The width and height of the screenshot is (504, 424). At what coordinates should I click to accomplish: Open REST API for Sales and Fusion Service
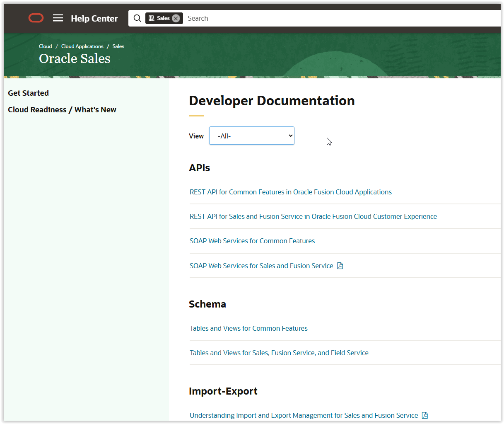[313, 216]
